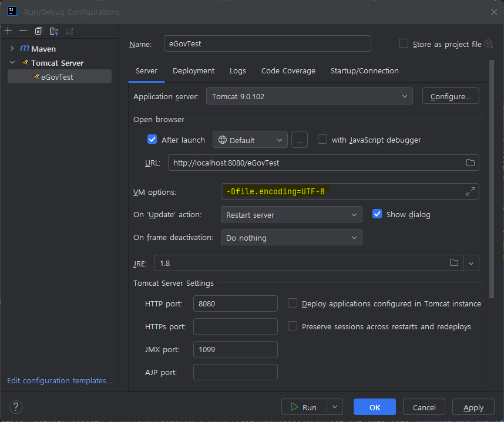The width and height of the screenshot is (504, 422).
Task: Enable Deploy applications configured in Tomcat instance
Action: tap(293, 303)
